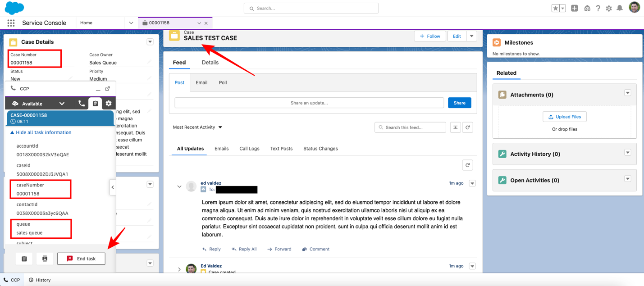Close the 00001158 workspace tab
Image resolution: width=644 pixels, height=286 pixels.
point(206,23)
